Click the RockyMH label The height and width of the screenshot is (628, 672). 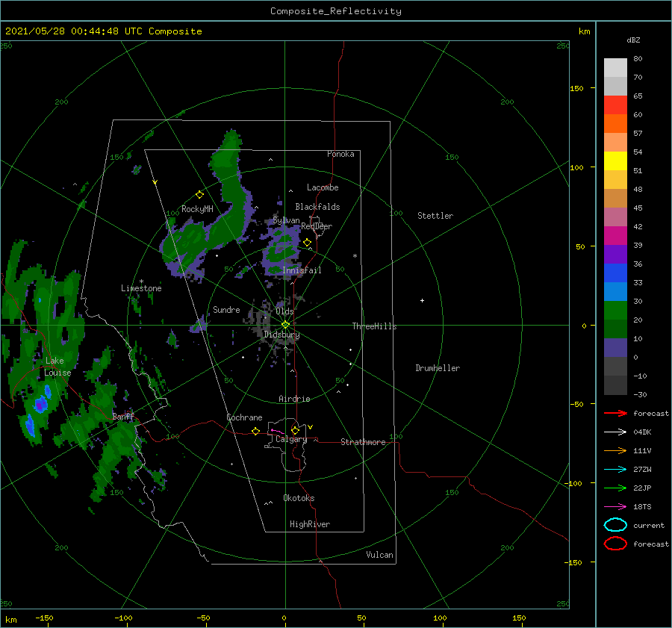click(197, 209)
